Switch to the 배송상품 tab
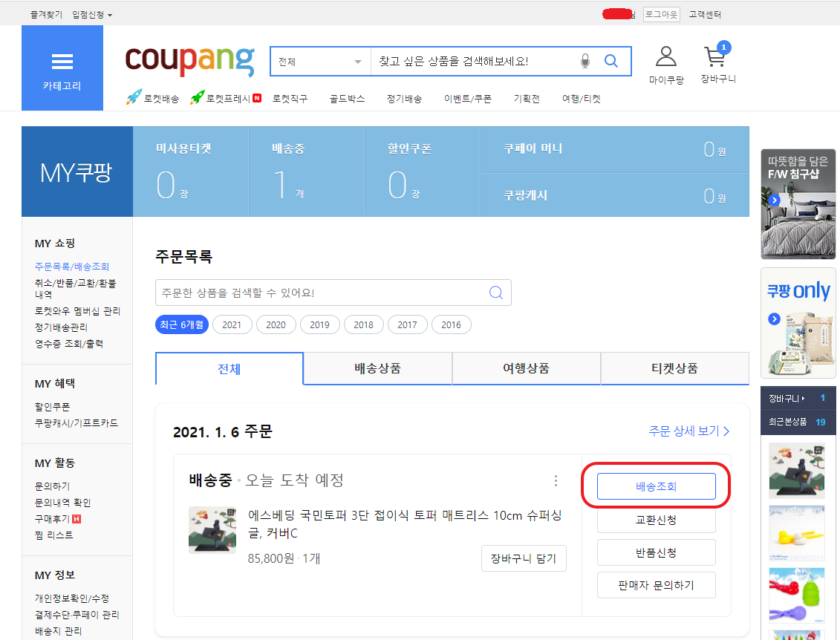The image size is (840, 640). click(378, 368)
